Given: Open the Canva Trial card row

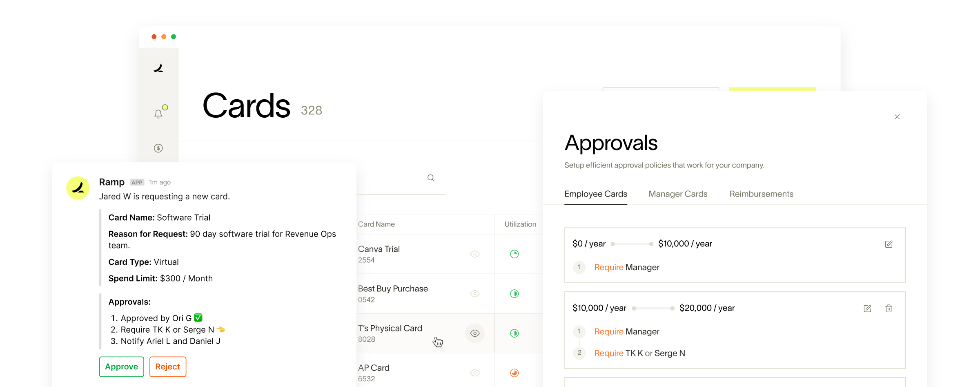Looking at the screenshot, I should point(450,254).
